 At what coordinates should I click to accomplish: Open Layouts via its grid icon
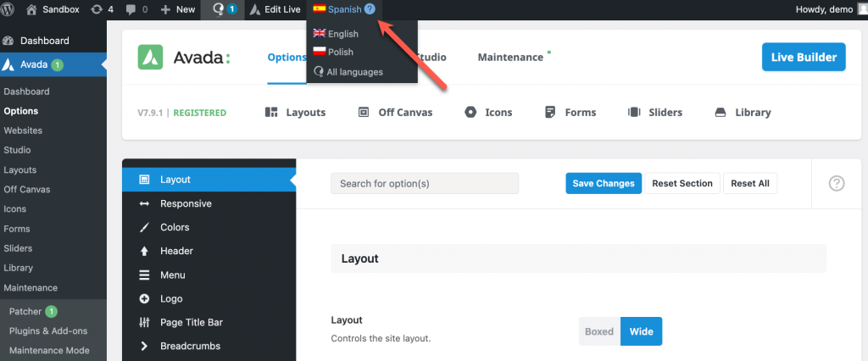271,113
